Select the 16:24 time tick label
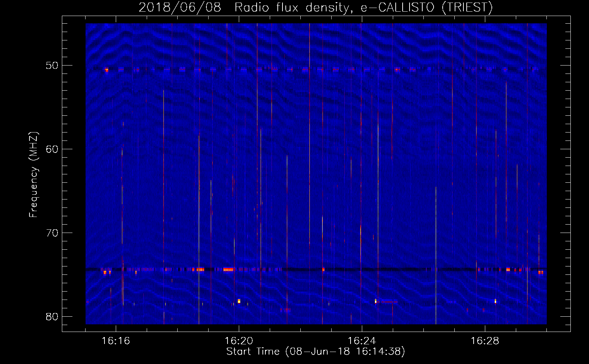 click(362, 341)
